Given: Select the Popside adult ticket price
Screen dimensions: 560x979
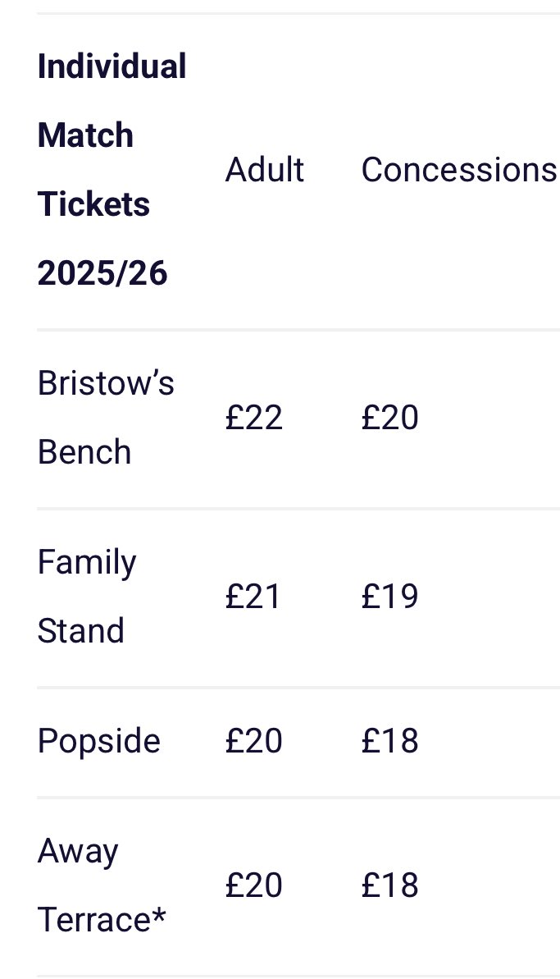Looking at the screenshot, I should pyautogui.click(x=253, y=741).
